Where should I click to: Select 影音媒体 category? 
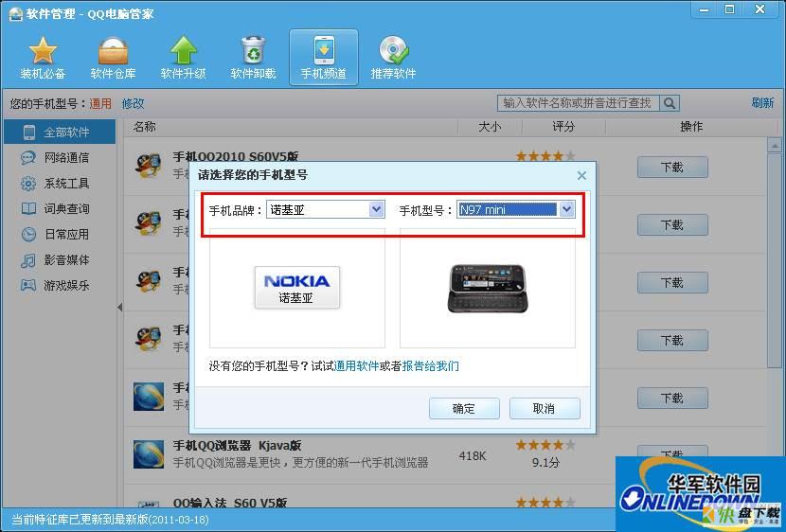(x=60, y=260)
